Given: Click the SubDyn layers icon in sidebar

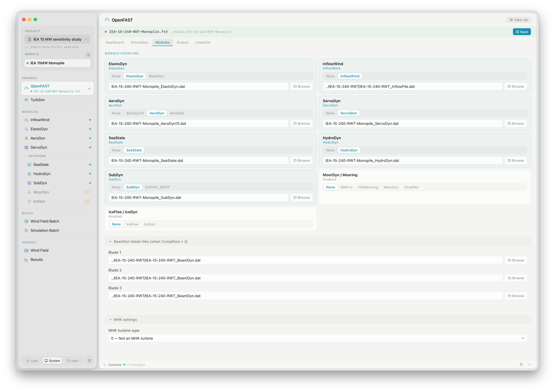Looking at the screenshot, I should coord(29,183).
